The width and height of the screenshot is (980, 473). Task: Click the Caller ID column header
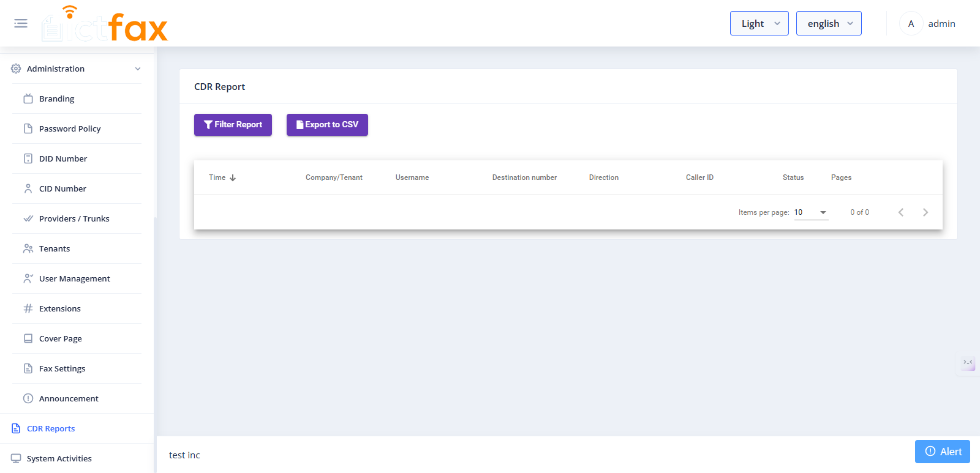[699, 177]
